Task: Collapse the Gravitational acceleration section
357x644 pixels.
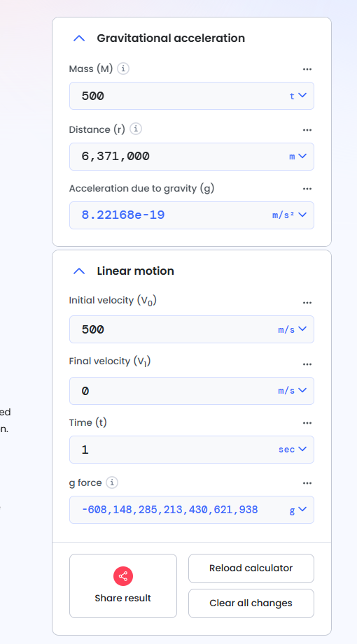Action: (78, 38)
